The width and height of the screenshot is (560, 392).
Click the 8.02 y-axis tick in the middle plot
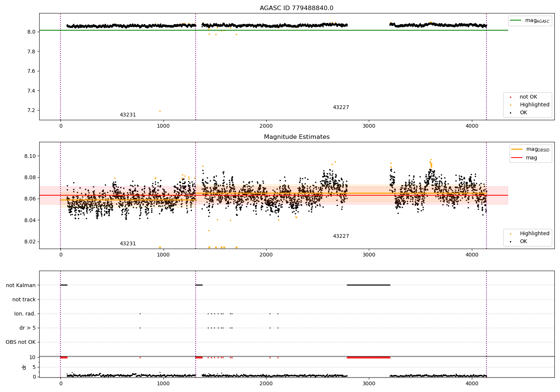(x=30, y=242)
